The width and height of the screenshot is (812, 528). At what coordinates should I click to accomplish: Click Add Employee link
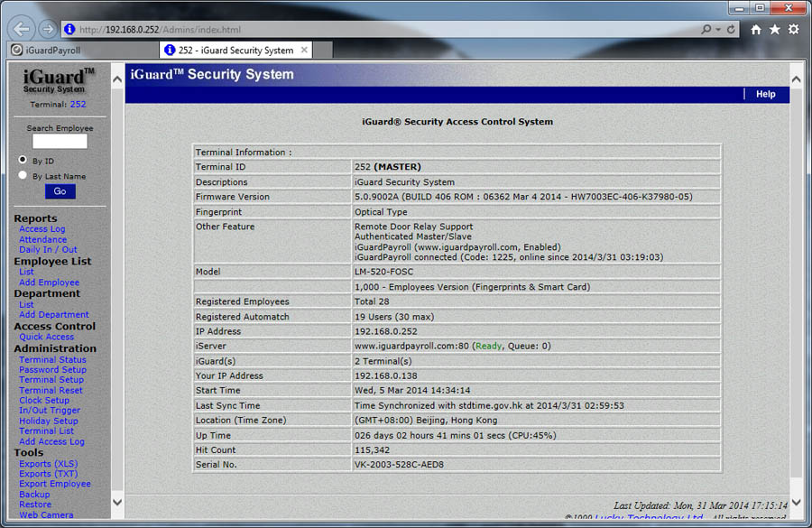pos(50,283)
